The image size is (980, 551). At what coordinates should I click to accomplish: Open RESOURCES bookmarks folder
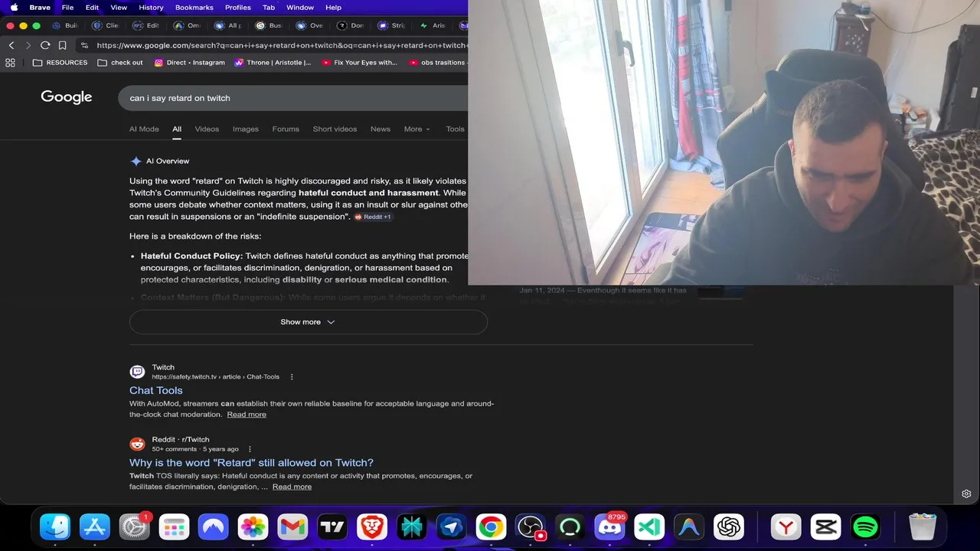[x=60, y=63]
